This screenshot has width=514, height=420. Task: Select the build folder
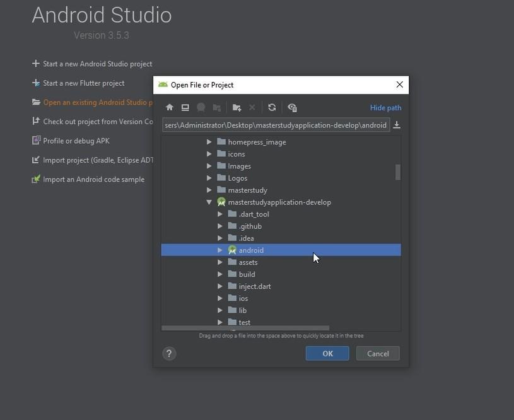click(x=247, y=274)
